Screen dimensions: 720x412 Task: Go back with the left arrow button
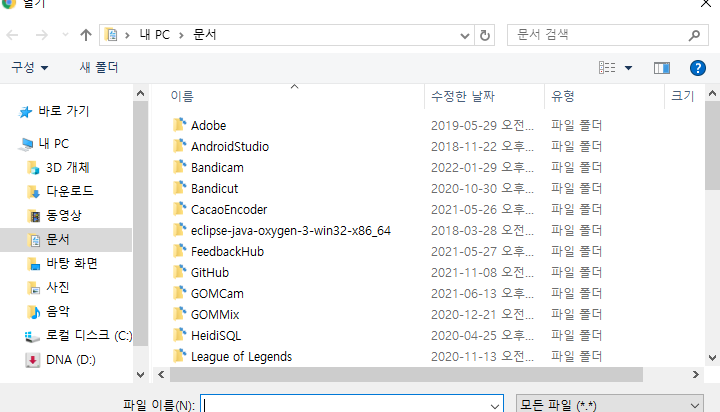[x=12, y=35]
